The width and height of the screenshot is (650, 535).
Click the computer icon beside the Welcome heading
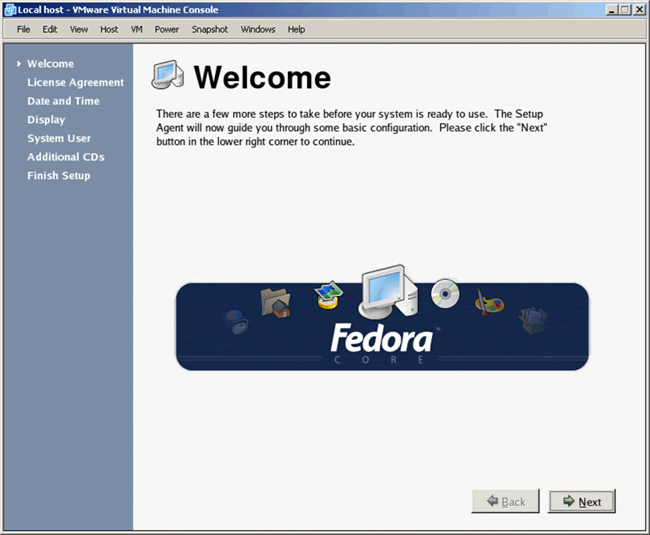168,76
